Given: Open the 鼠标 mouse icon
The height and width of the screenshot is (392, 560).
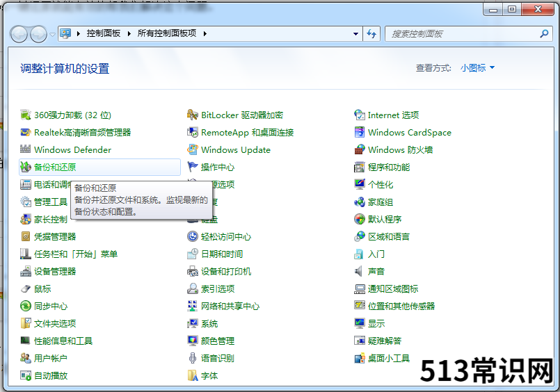Looking at the screenshot, I should (x=25, y=288).
